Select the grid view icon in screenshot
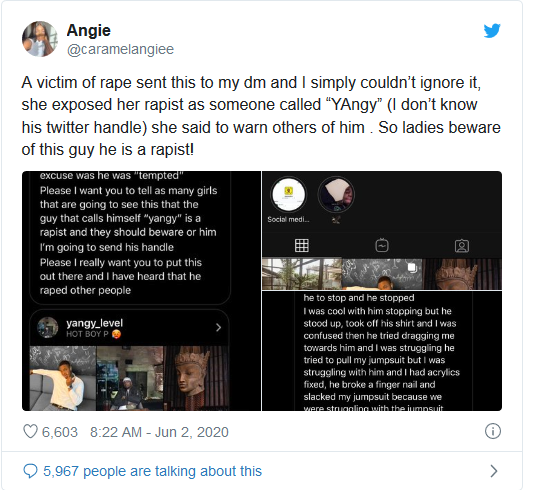Image resolution: width=550 pixels, height=490 pixels. (302, 245)
